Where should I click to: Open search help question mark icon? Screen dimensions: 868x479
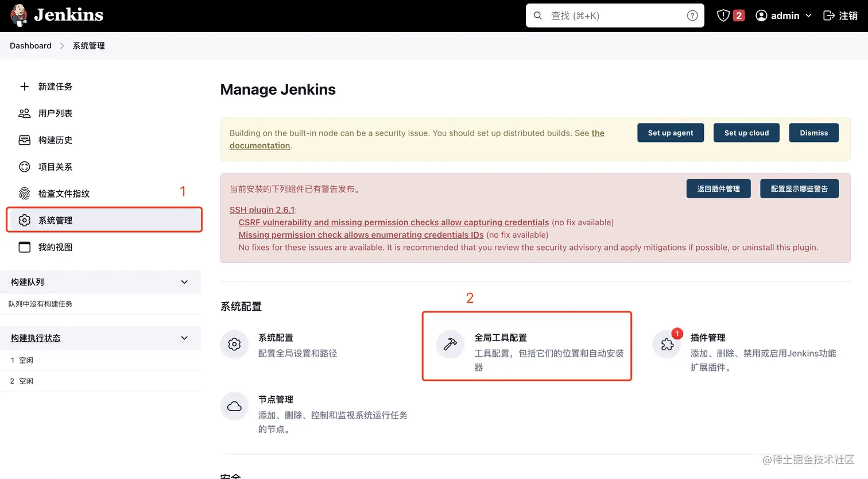point(692,16)
